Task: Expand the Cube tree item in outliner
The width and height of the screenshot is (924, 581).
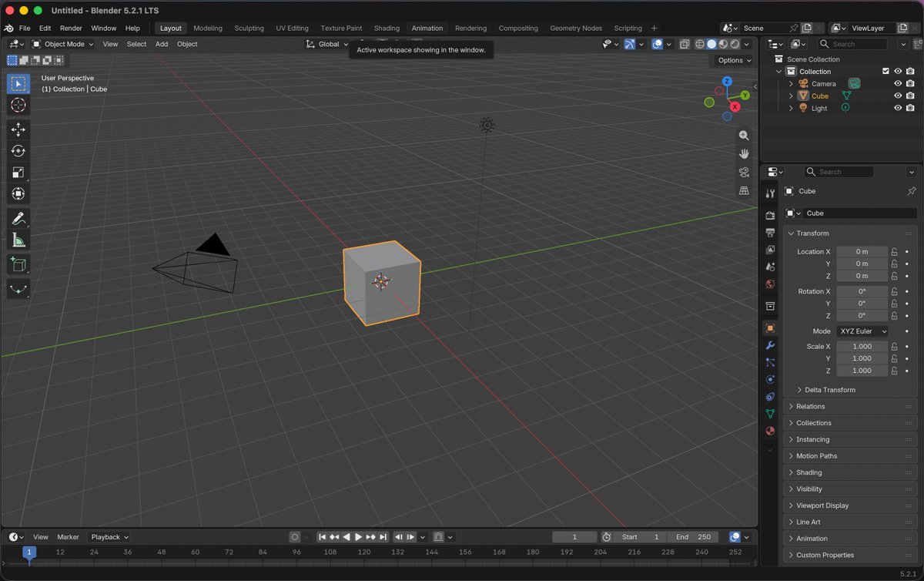Action: coord(791,96)
